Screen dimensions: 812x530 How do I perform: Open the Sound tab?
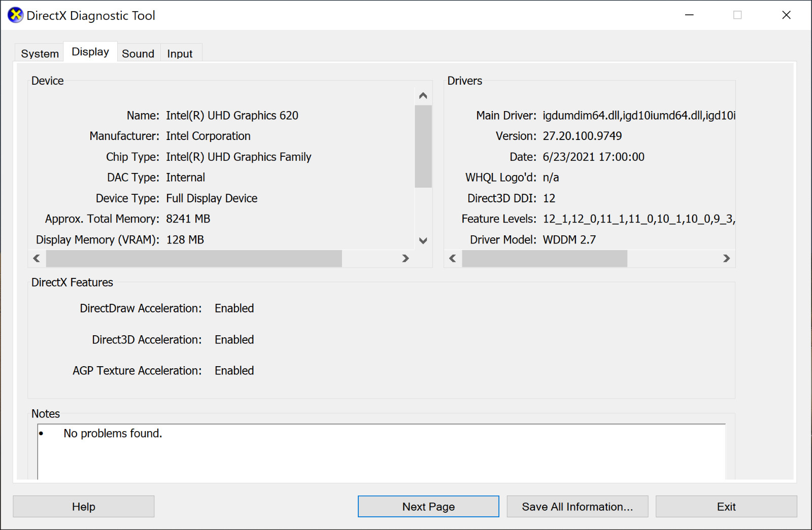[x=138, y=53]
